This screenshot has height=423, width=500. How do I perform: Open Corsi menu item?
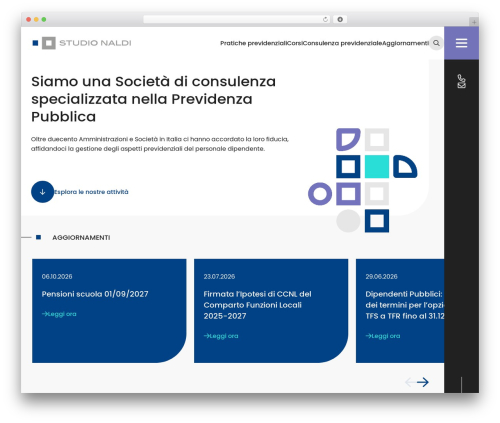point(294,43)
